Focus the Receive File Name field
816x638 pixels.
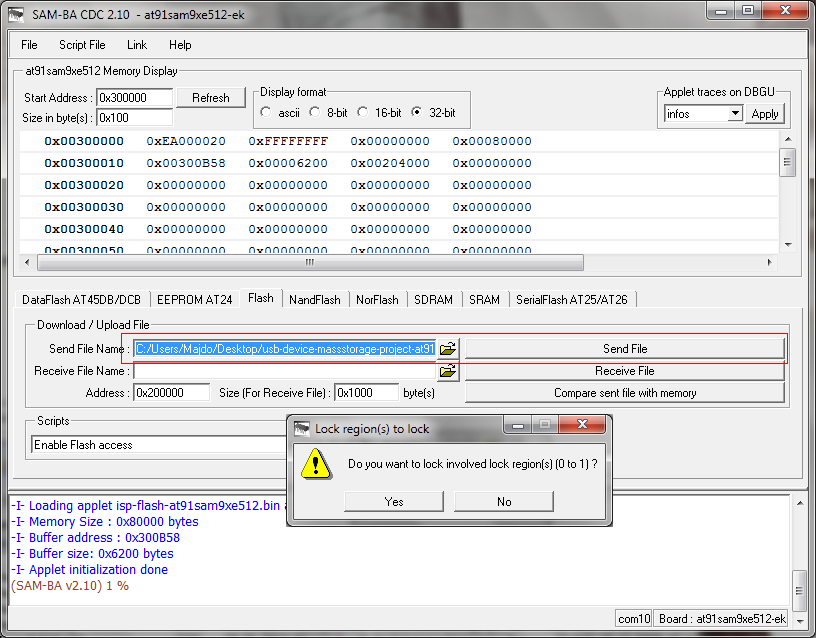[x=285, y=371]
